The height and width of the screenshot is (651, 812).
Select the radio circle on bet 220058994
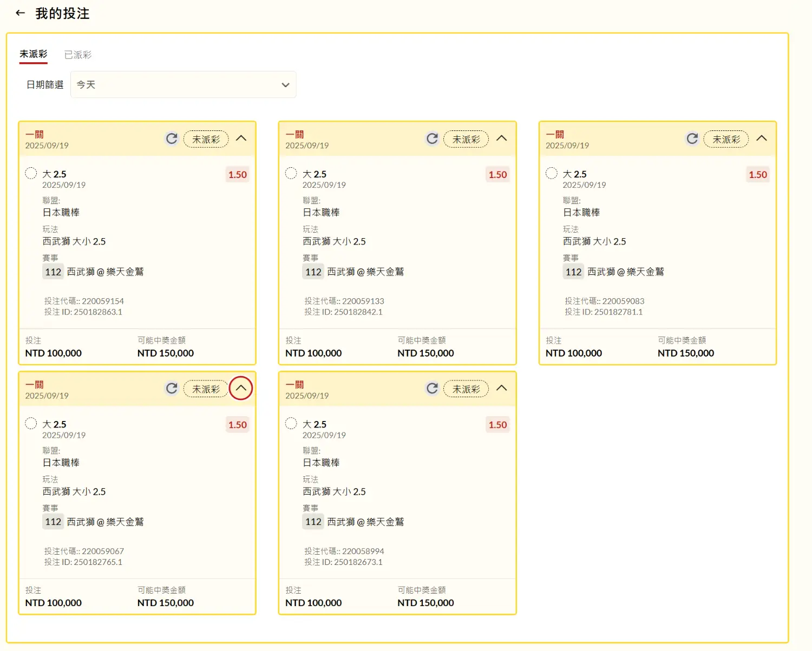click(x=291, y=423)
